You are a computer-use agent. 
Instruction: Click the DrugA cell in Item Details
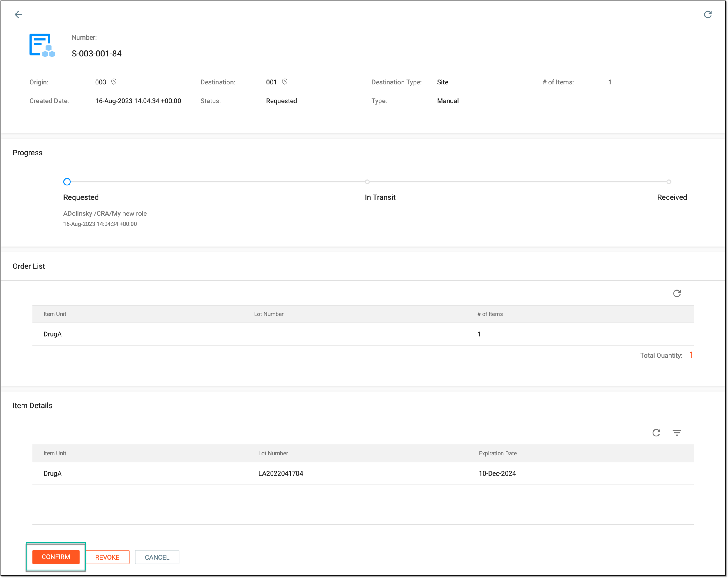click(53, 474)
